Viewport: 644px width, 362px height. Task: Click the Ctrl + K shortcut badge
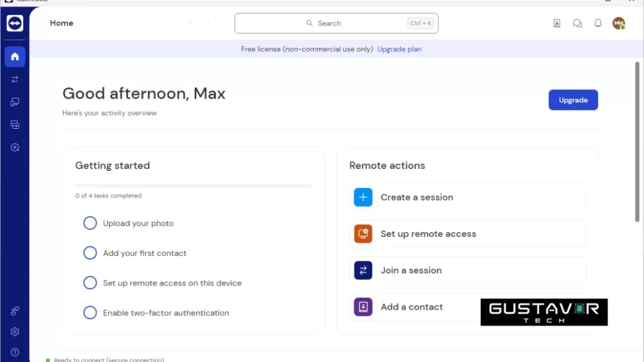(421, 23)
